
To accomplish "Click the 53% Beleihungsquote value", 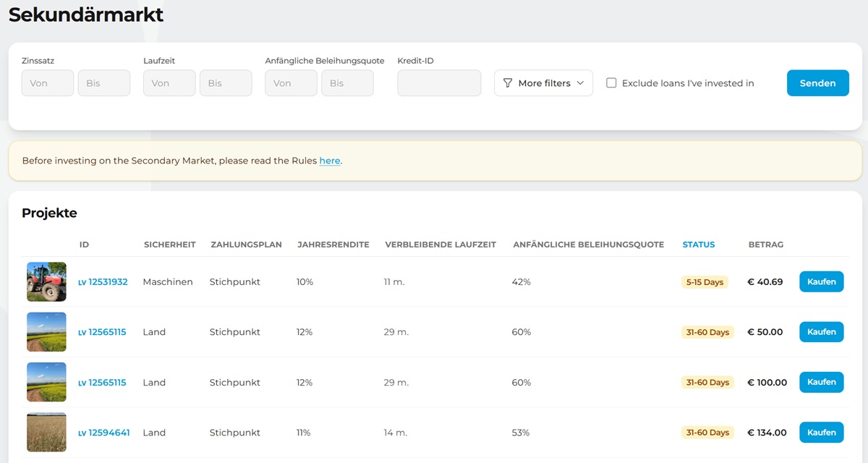I will click(x=521, y=433).
